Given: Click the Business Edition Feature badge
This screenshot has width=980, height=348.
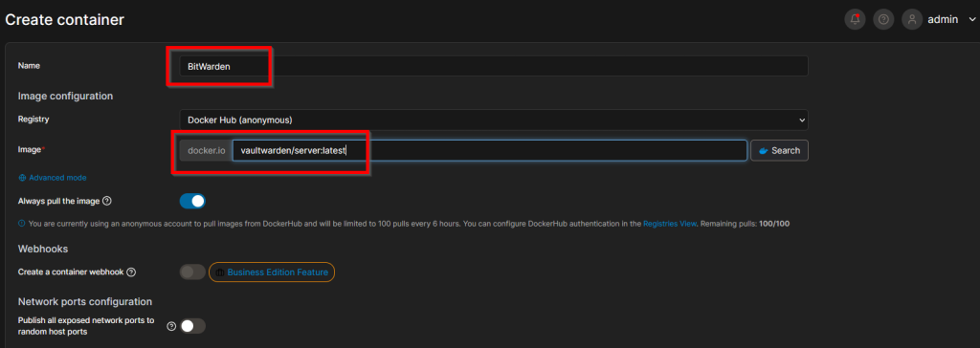Looking at the screenshot, I should click(x=272, y=272).
